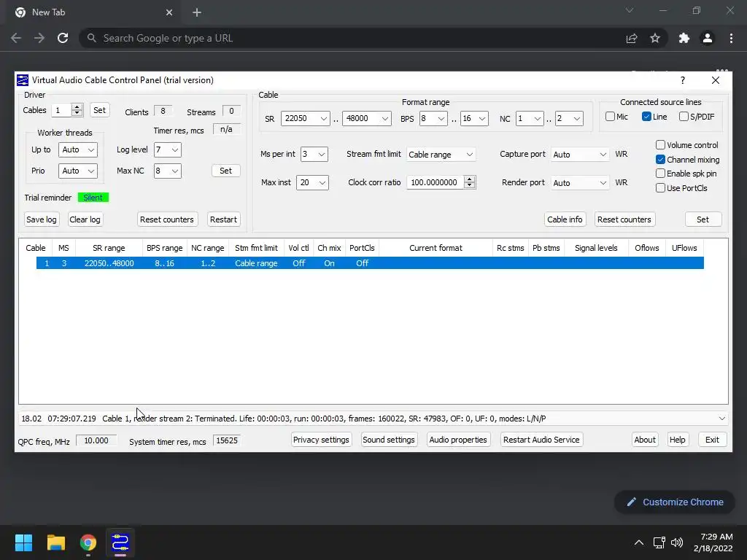The height and width of the screenshot is (560, 747).
Task: Click Cables count stepper arrows
Action: click(77, 110)
